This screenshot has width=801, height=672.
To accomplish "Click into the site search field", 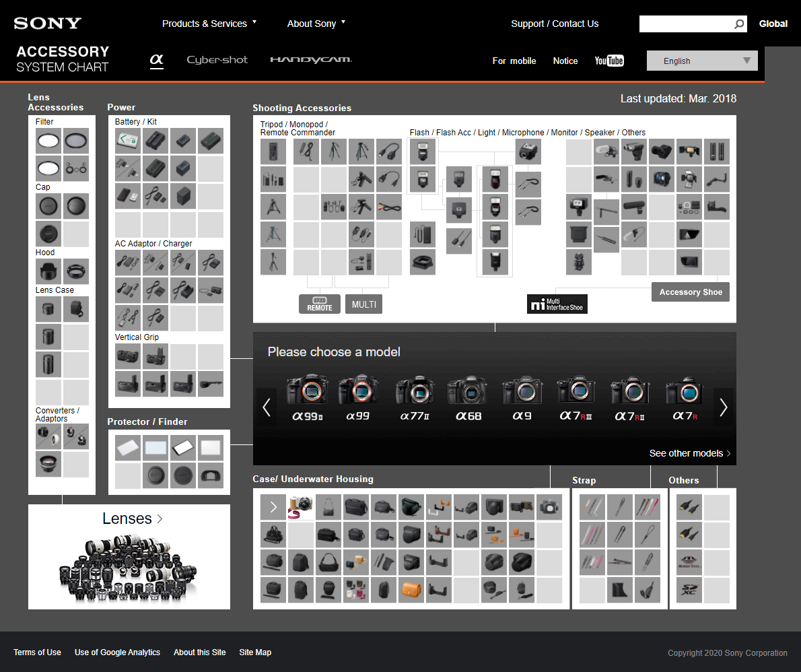I will click(x=686, y=24).
